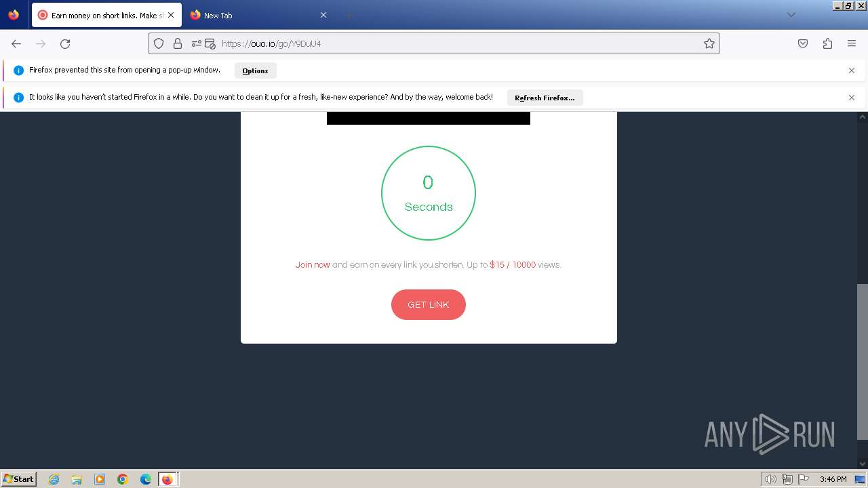Open tracking protection shield icon
This screenshot has height=488, width=868.
click(159, 43)
